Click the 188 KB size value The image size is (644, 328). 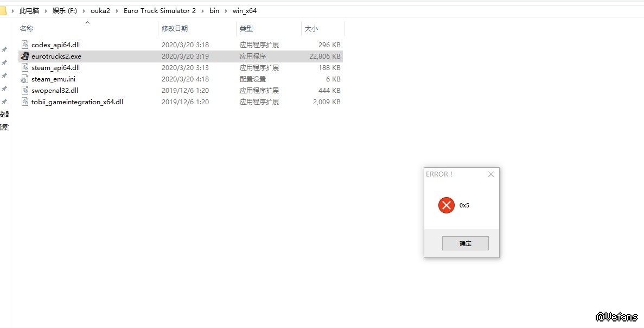[x=329, y=68]
